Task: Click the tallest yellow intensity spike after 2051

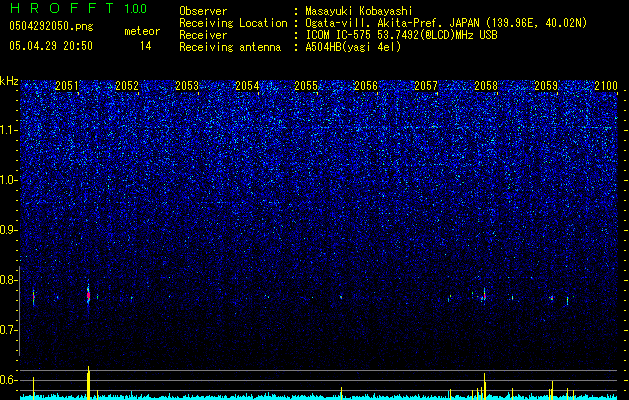Action: coord(88,383)
